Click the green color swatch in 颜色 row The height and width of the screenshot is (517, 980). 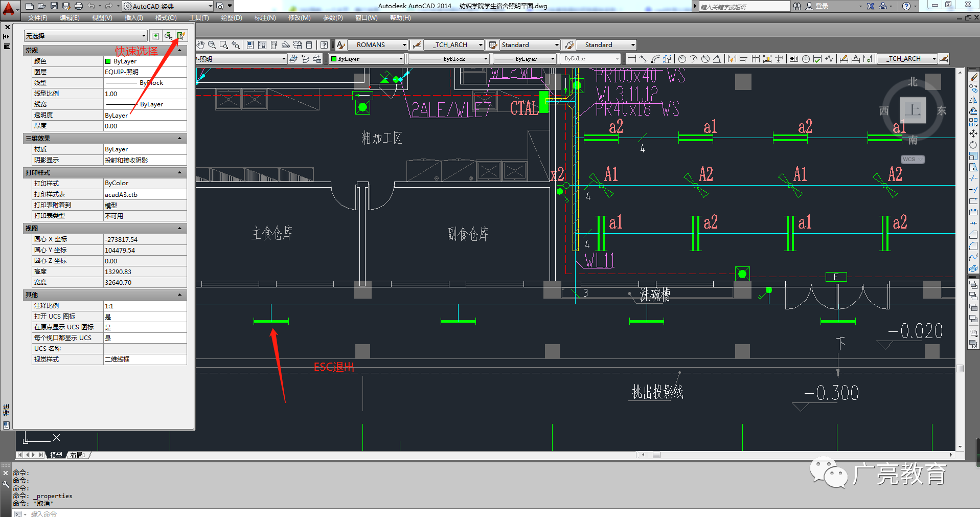click(108, 61)
